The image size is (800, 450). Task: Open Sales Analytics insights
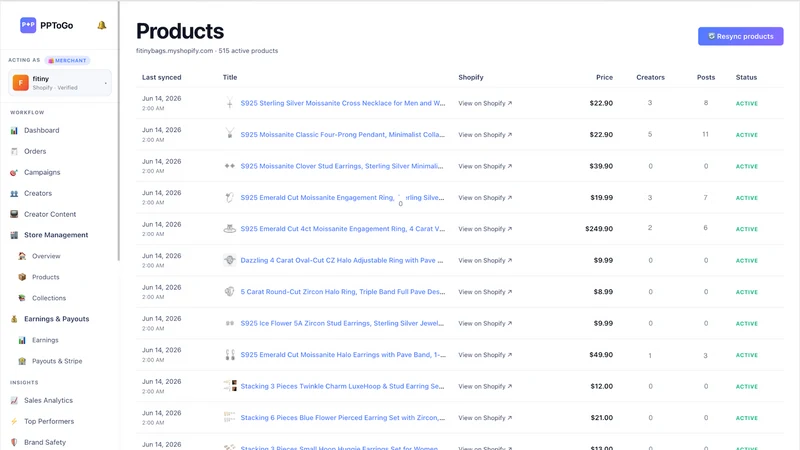click(48, 401)
